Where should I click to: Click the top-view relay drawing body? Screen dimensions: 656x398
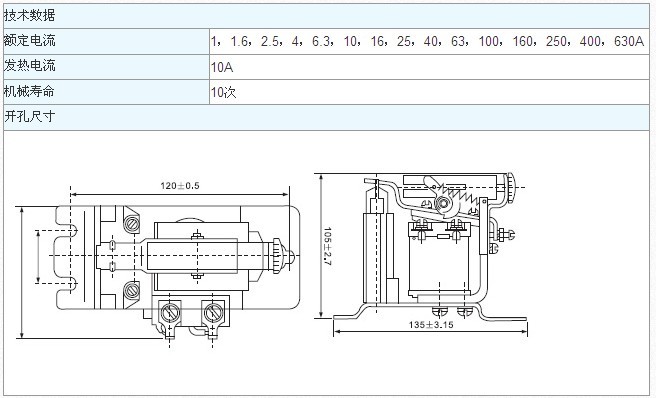click(178, 257)
